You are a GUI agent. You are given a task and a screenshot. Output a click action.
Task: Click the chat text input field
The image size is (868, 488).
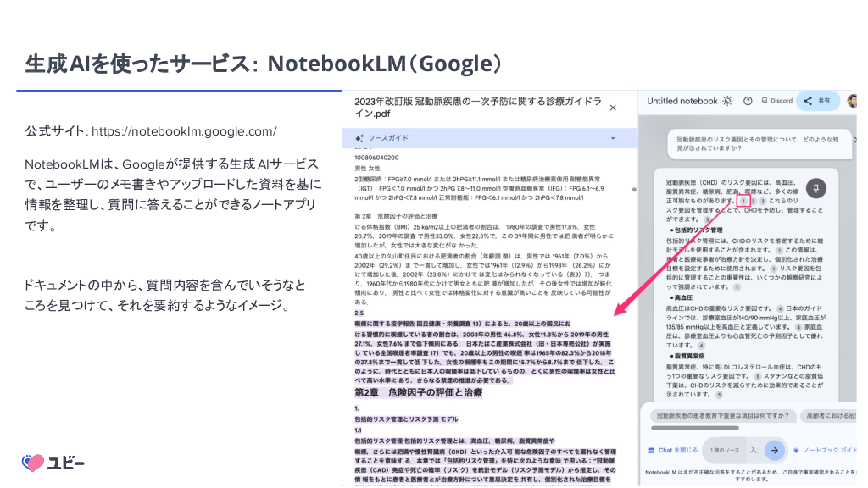753,450
